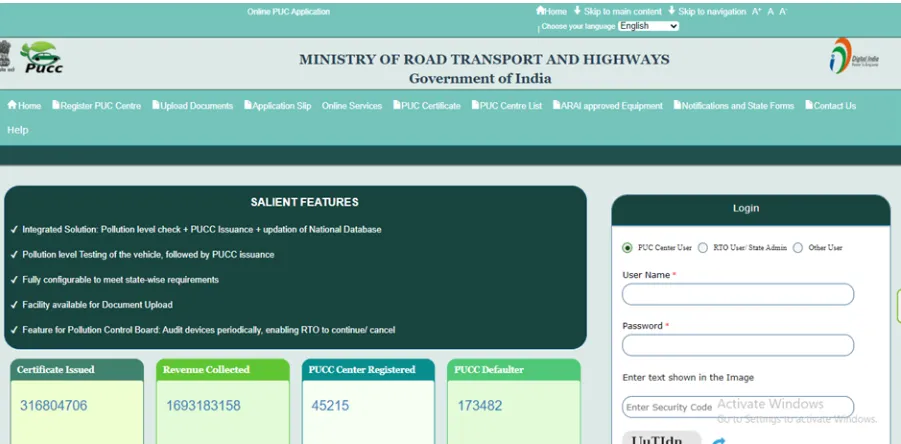This screenshot has width=901, height=444.
Task: Click the national emblem logo
Action: click(8, 57)
